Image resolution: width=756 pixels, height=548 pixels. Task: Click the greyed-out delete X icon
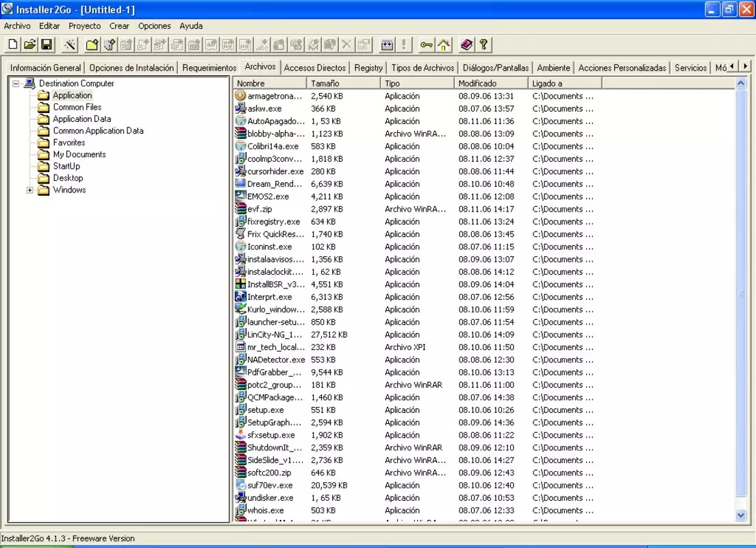[346, 45]
